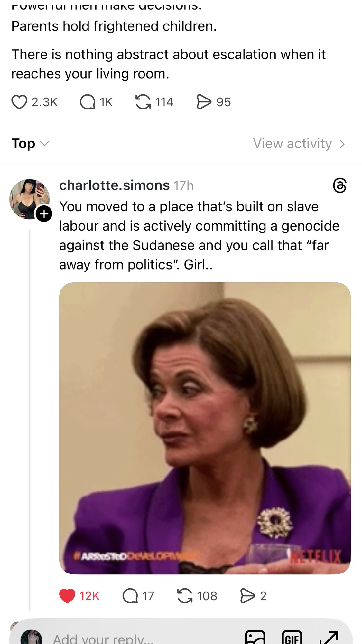This screenshot has height=644, width=362.
Task: Attach a photo using the image icon
Action: click(255, 638)
